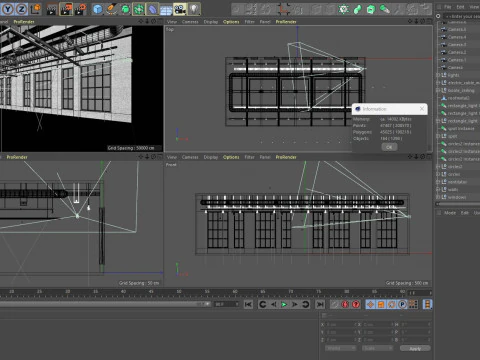480x360 pixels.
Task: Expand the circles2 group
Action: (x=438, y=166)
